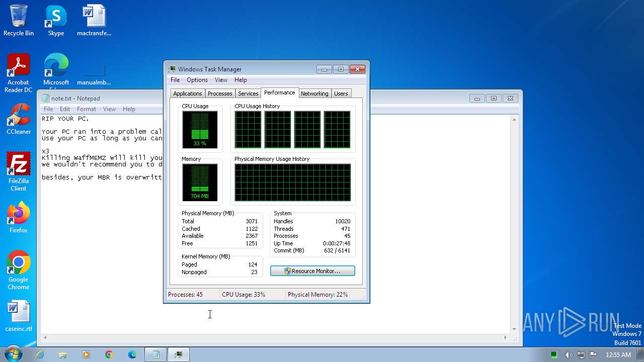Click the green CPU meter tray icon
This screenshot has height=362, width=644.
click(x=554, y=354)
